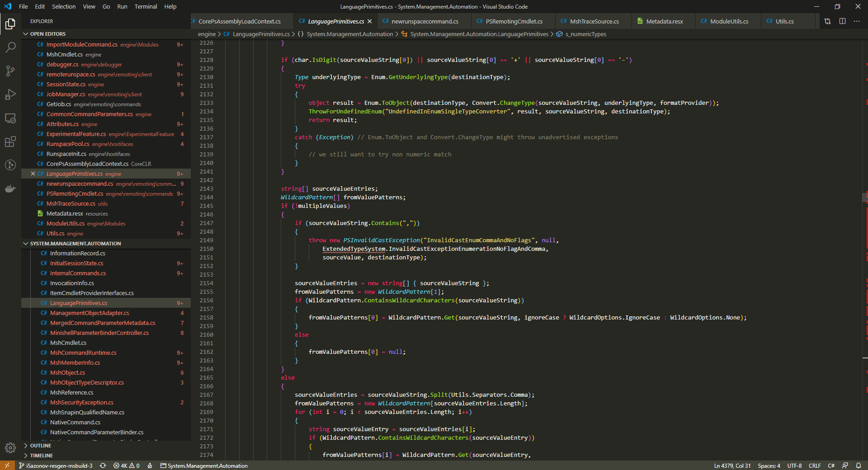The width and height of the screenshot is (868, 470).
Task: Open the editor More Actions ellipsis
Action: pyautogui.click(x=857, y=21)
